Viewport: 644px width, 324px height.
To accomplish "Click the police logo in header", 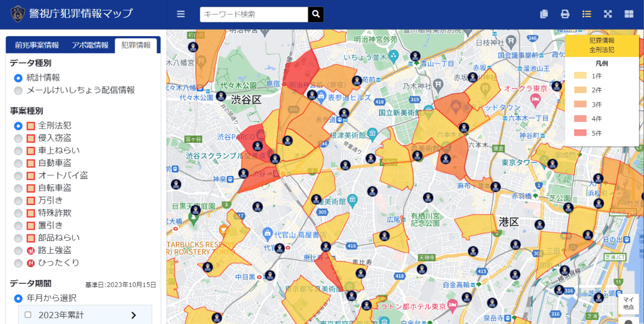I will (x=18, y=14).
